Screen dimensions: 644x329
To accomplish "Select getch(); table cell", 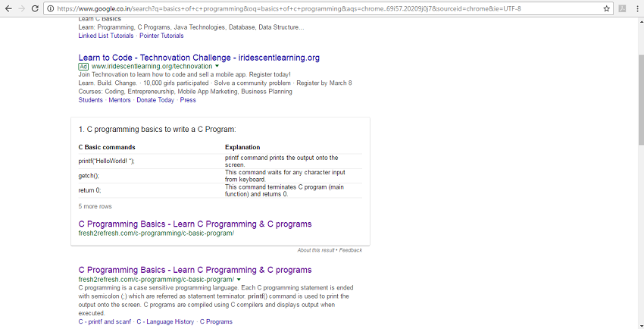I will (x=89, y=176).
